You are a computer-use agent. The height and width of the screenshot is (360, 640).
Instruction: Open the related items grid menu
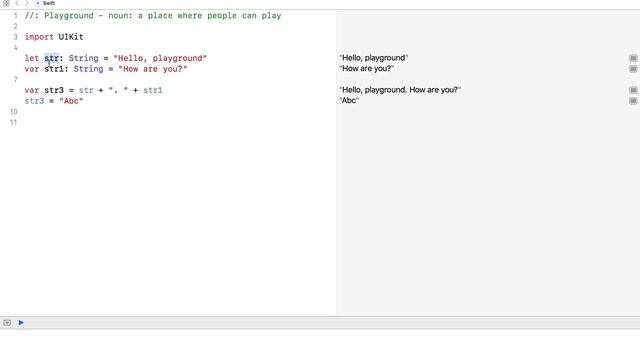coord(6,3)
